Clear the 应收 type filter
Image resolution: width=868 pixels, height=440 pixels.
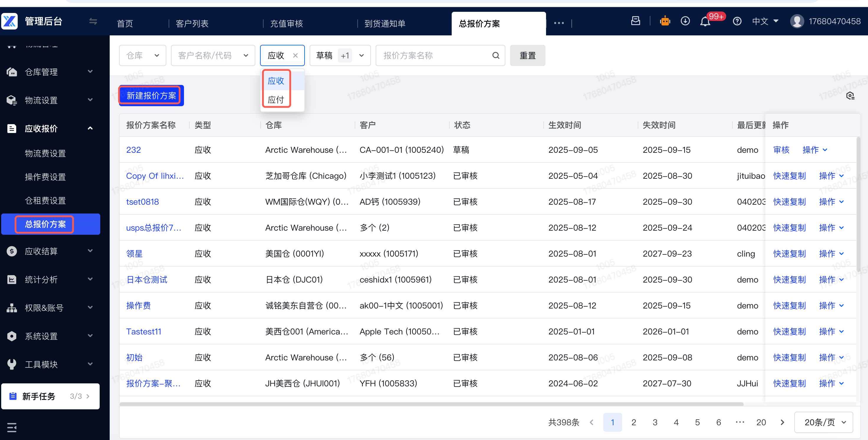[295, 55]
